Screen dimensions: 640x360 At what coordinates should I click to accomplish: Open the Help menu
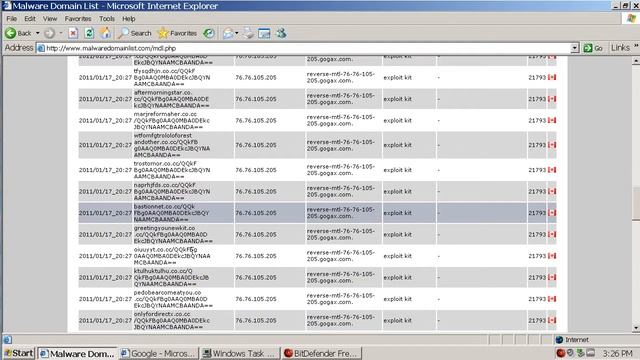point(129,19)
